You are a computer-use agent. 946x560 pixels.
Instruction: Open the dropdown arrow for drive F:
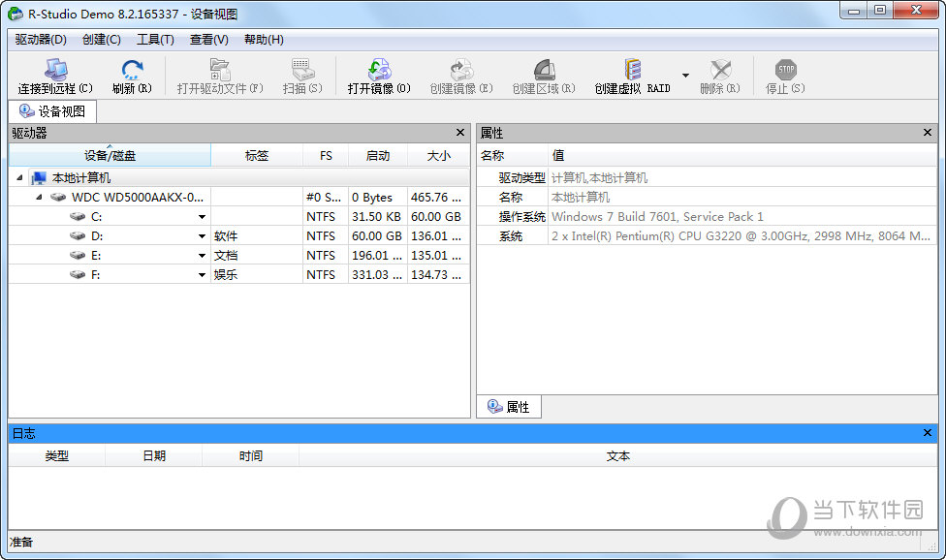tap(203, 275)
